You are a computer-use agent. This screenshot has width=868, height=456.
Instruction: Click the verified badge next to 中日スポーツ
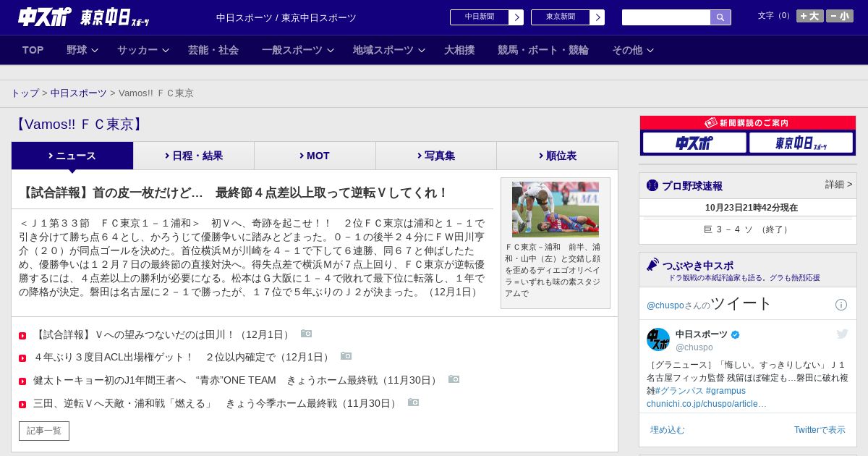click(736, 335)
